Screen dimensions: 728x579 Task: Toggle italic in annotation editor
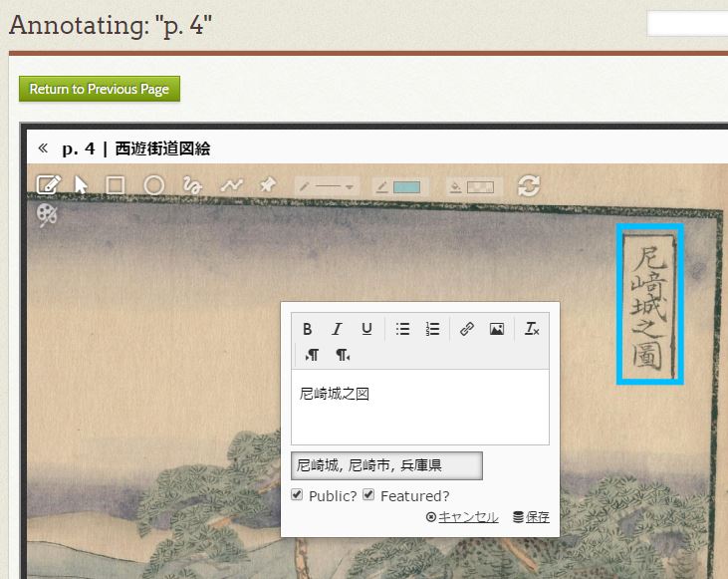click(337, 329)
